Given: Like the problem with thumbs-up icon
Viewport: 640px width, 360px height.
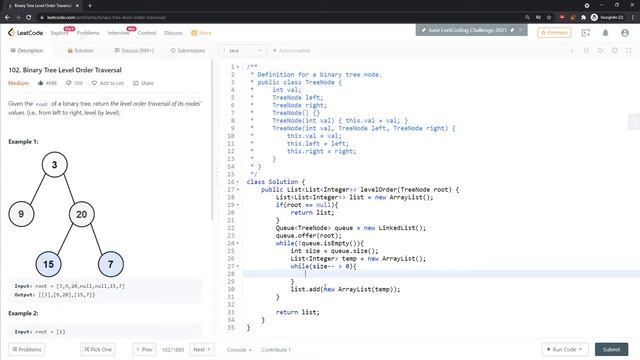Looking at the screenshot, I should [x=40, y=83].
